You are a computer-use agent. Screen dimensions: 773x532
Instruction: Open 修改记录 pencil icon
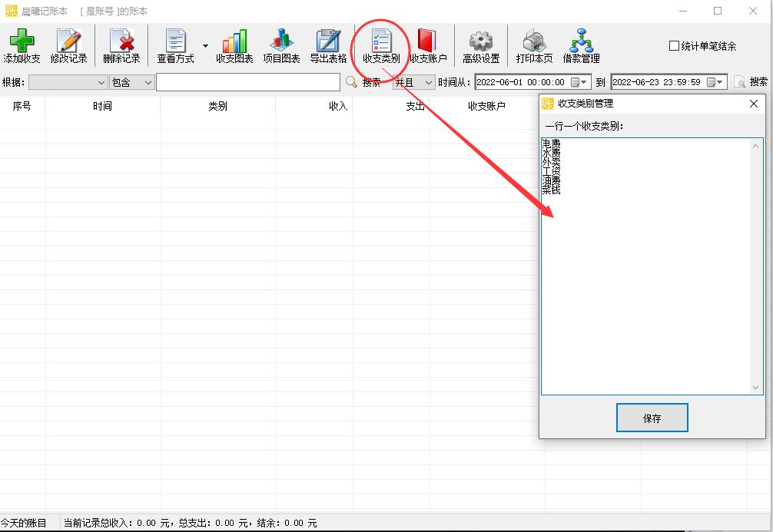[x=69, y=41]
